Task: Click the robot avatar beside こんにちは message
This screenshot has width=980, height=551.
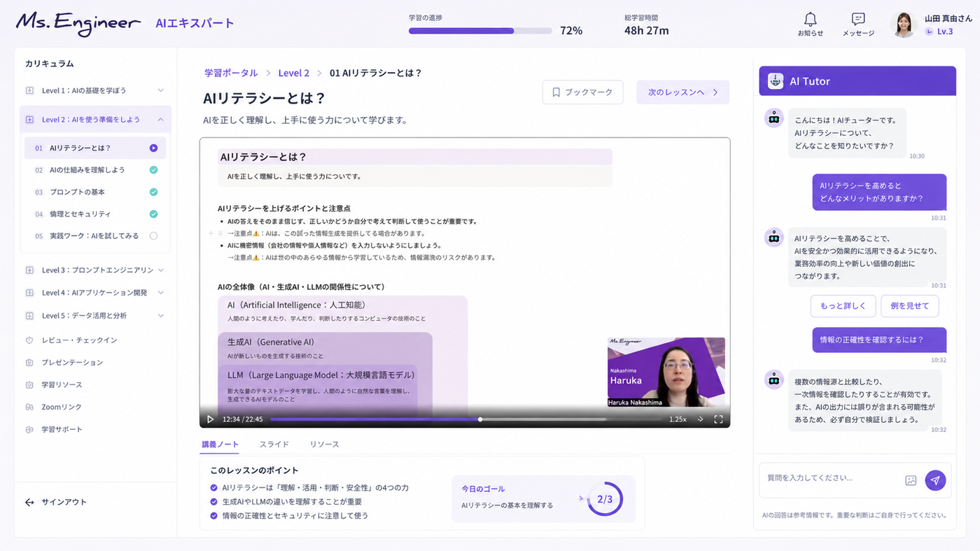Action: tap(773, 118)
